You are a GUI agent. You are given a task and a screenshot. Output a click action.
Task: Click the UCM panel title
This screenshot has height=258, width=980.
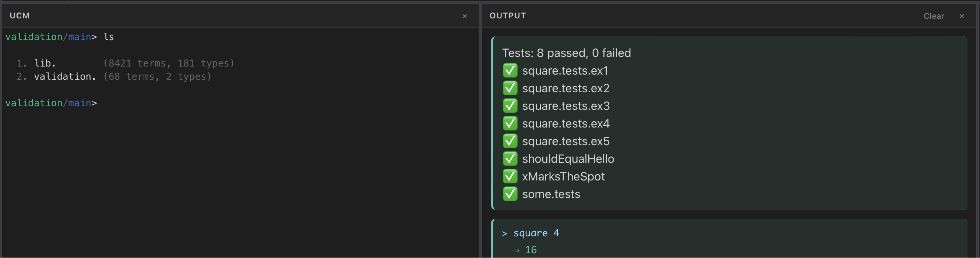tap(20, 15)
